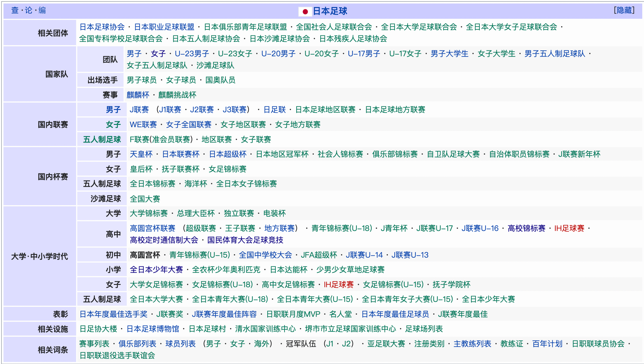644x364 pixels.
Task: Open red IH足球赛 link in 高中 row
Action: [569, 228]
